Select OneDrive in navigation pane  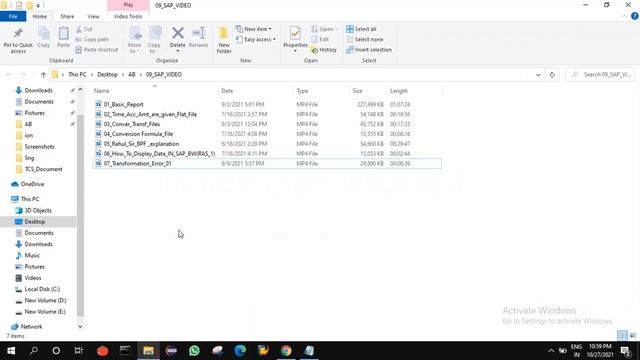point(32,184)
